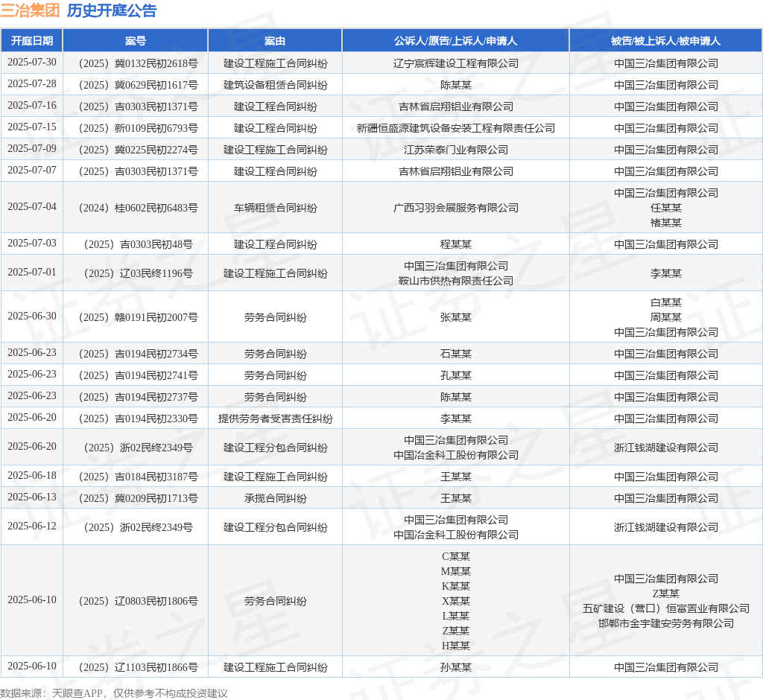Click date cell 2025-07-28
Screen dimensions: 763x700
click(31, 83)
